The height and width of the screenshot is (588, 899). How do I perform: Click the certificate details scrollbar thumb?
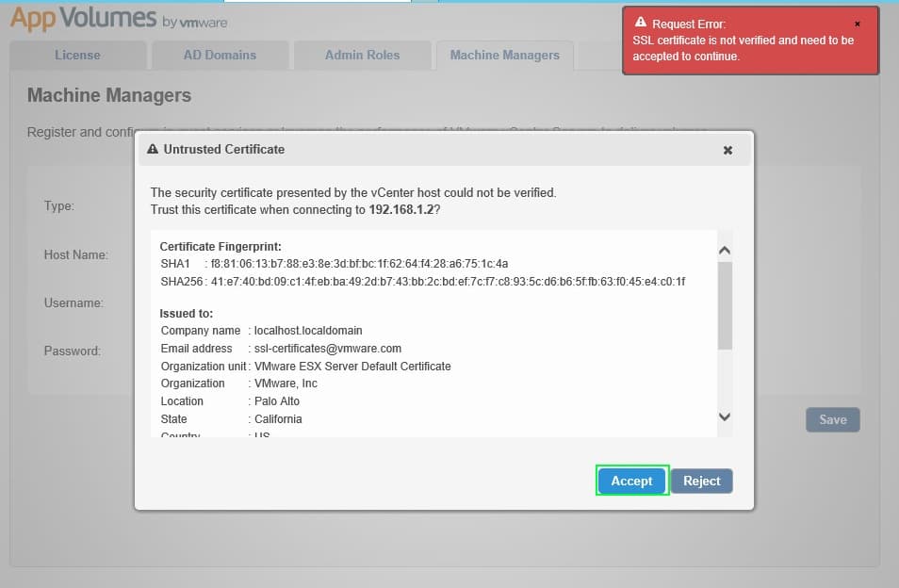click(x=725, y=306)
